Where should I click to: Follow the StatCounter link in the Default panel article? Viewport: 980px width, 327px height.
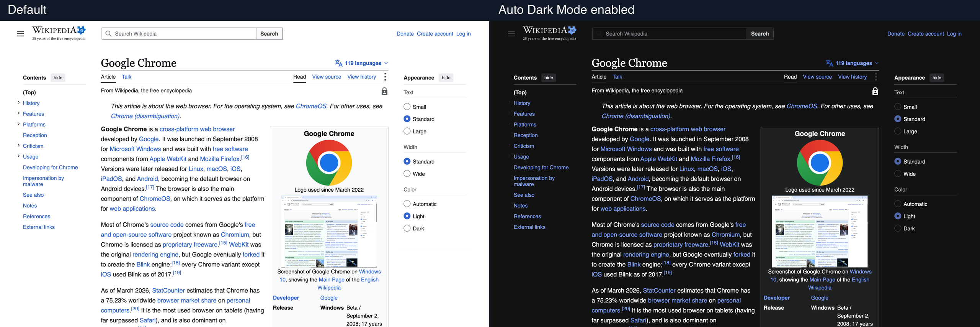[x=168, y=291]
